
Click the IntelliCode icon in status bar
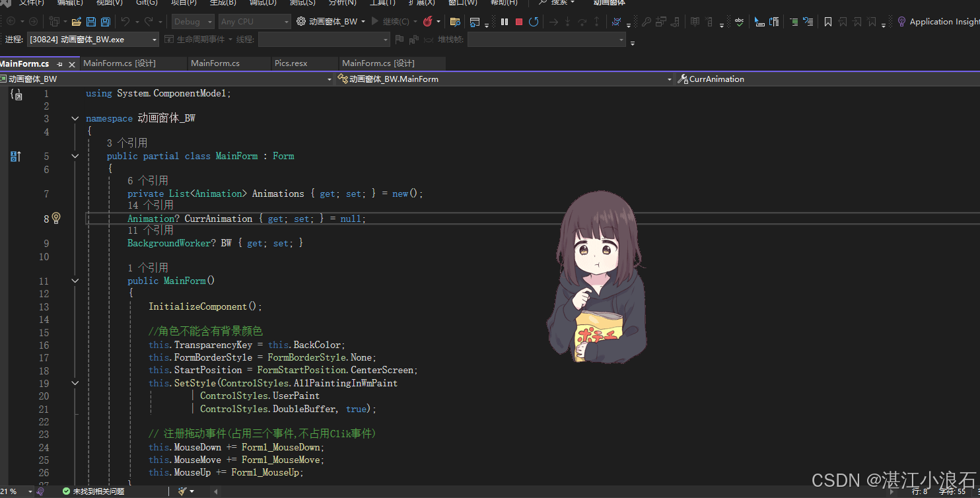tap(40, 491)
